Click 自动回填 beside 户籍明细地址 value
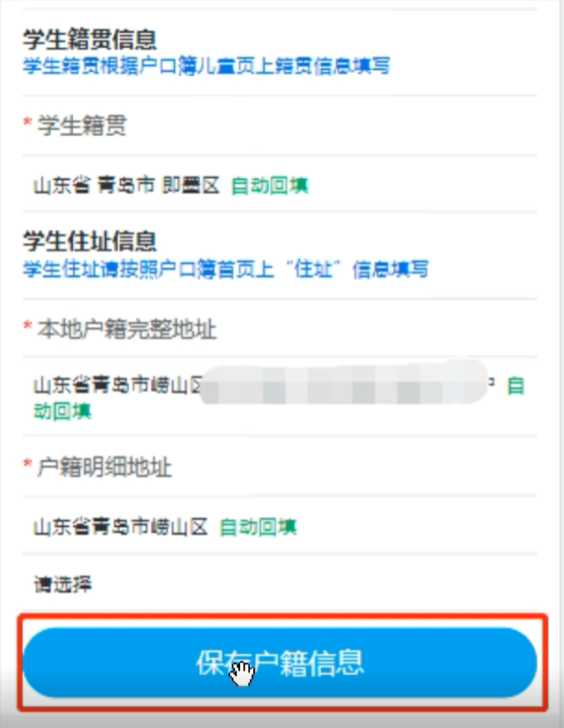 (258, 527)
